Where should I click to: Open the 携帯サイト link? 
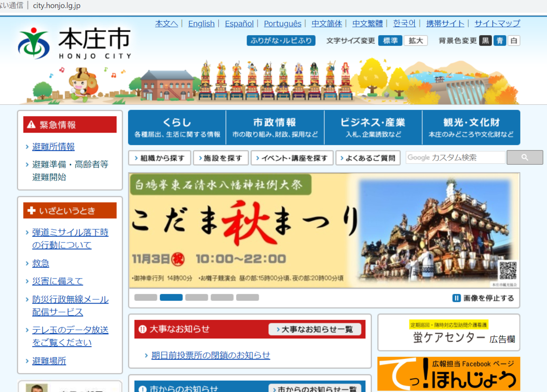pyautogui.click(x=445, y=24)
